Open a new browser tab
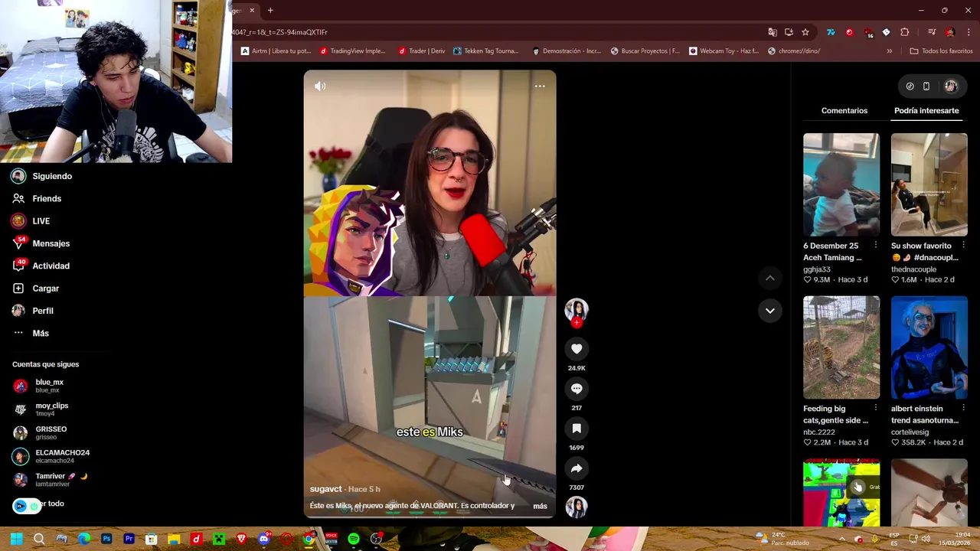This screenshot has width=980, height=551. tap(270, 11)
